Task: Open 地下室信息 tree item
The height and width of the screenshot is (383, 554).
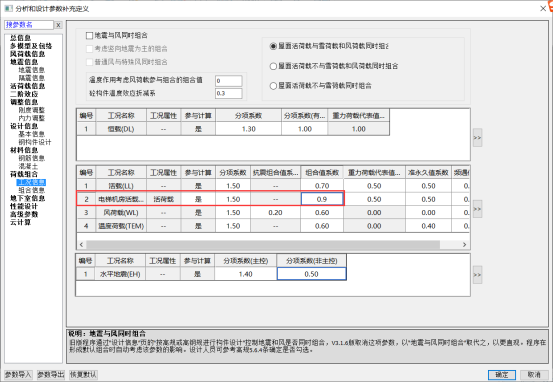Action: click(27, 199)
